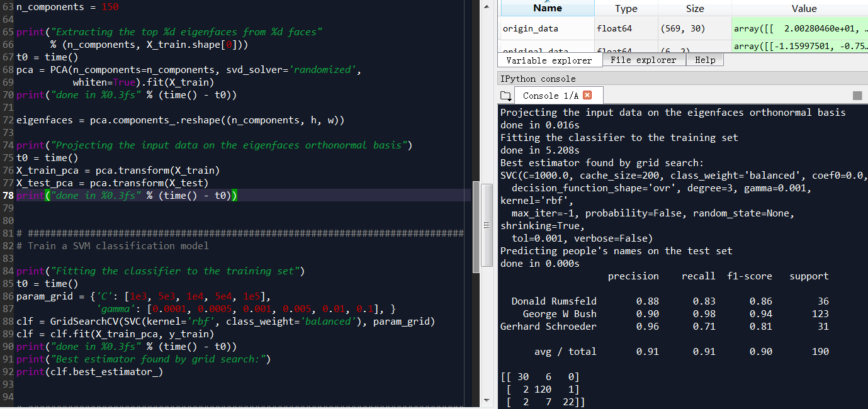The height and width of the screenshot is (409, 868).
Task: Click the editor scrollbar down arrow
Action: [x=486, y=400]
